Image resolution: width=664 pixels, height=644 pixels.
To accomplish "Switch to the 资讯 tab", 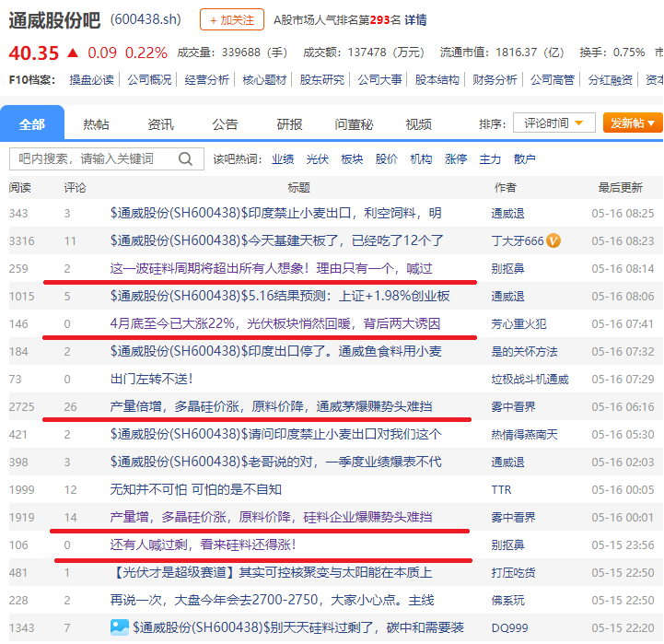I will (x=160, y=124).
